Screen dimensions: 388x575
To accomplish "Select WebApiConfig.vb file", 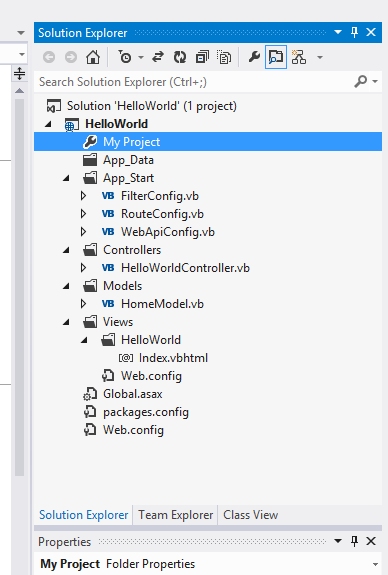I will pos(168,232).
